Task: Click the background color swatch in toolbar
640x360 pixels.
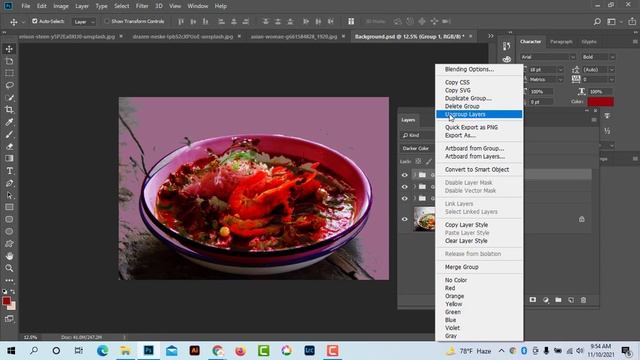Action: coord(13,307)
